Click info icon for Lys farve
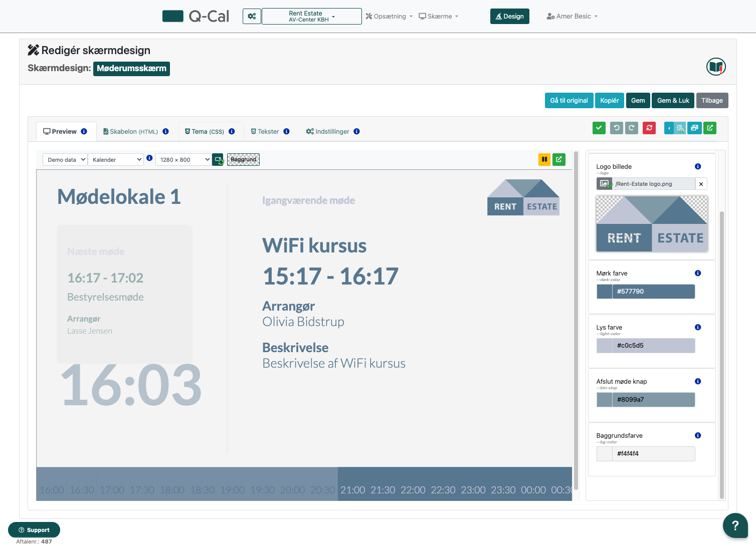The width and height of the screenshot is (756, 546). (x=698, y=327)
